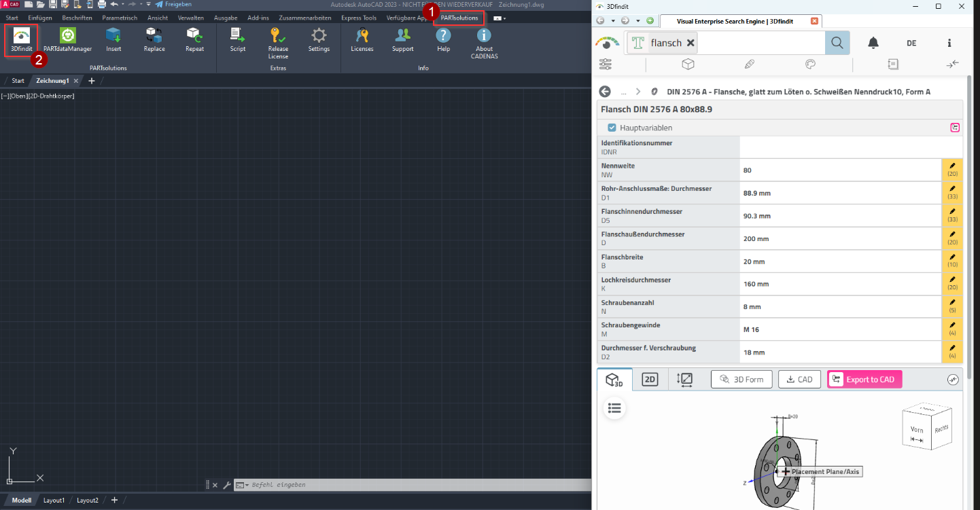Click Freigeben share button in AutoCAD
Screen dimensions: 980x510
174,4
